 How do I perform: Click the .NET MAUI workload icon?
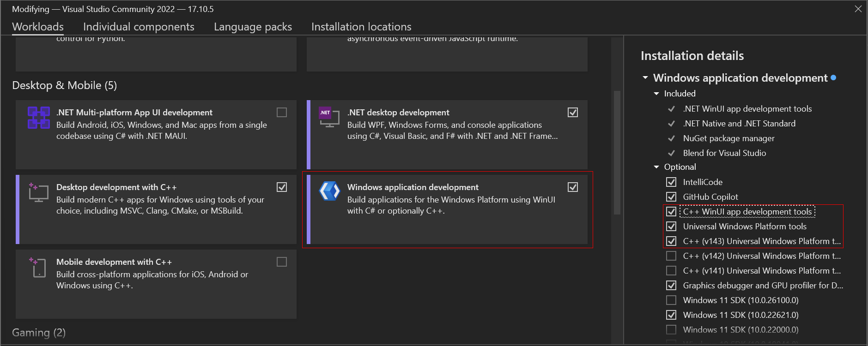(x=39, y=118)
